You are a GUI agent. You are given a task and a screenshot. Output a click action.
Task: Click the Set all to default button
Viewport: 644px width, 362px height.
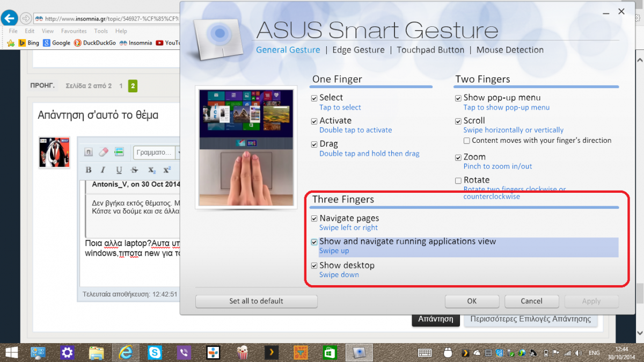click(257, 301)
